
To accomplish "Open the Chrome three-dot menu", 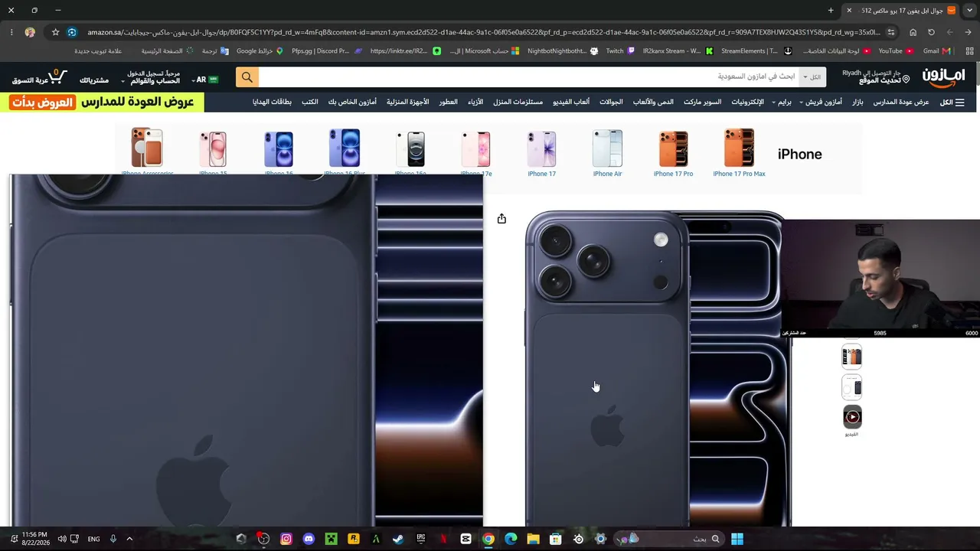I will tap(11, 32).
